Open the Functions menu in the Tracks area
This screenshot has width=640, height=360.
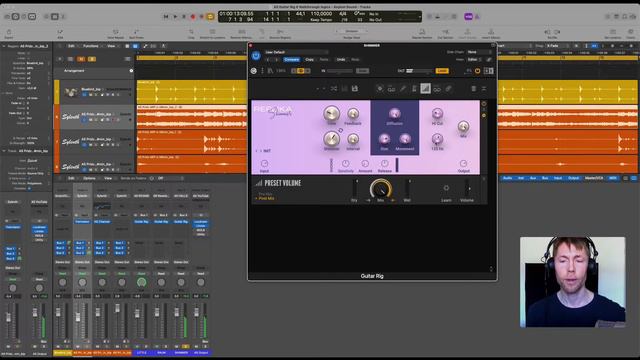91,46
